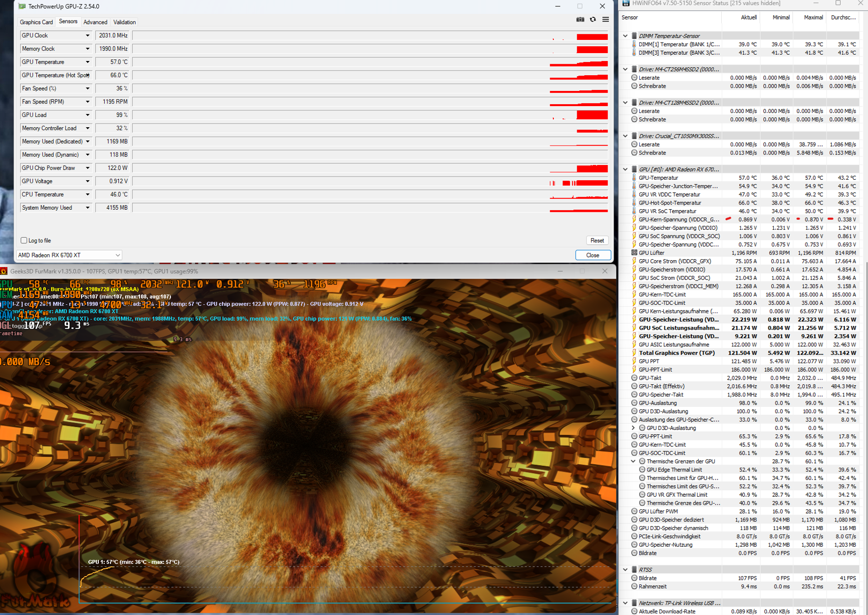Screen dimensions: 868x615
Task: Collapse the Netzwerk TP-Link Wireless group
Action: [x=625, y=603]
